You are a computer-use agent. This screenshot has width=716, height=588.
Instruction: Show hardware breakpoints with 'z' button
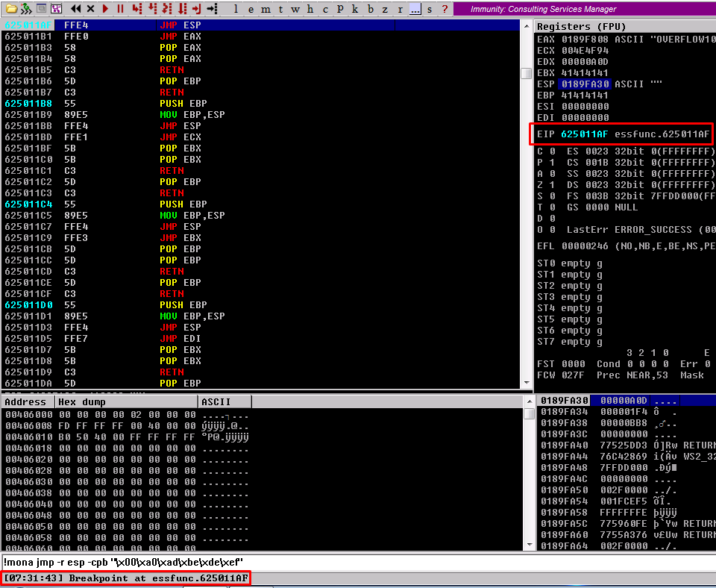(x=385, y=9)
